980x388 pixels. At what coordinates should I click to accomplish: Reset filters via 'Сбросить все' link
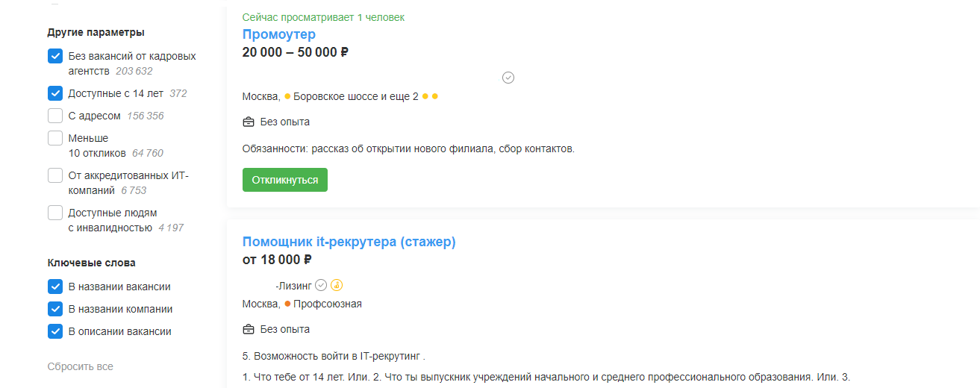(x=81, y=366)
